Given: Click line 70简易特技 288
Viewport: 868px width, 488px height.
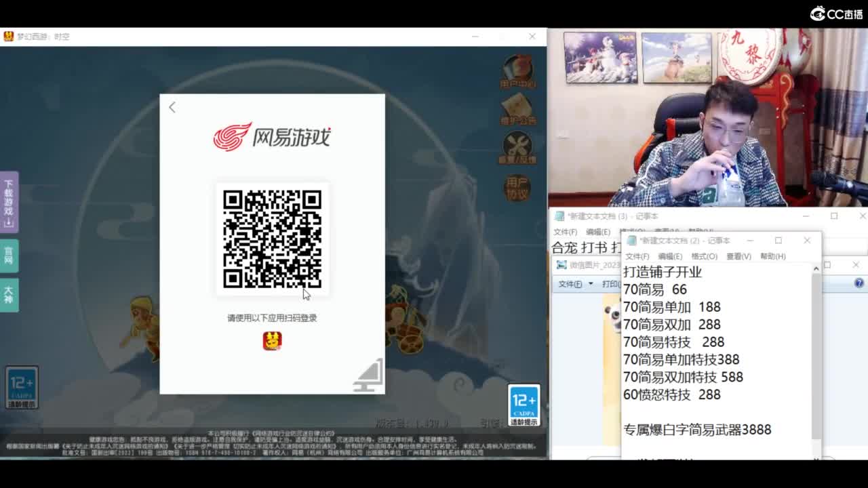Looking at the screenshot, I should pos(674,342).
